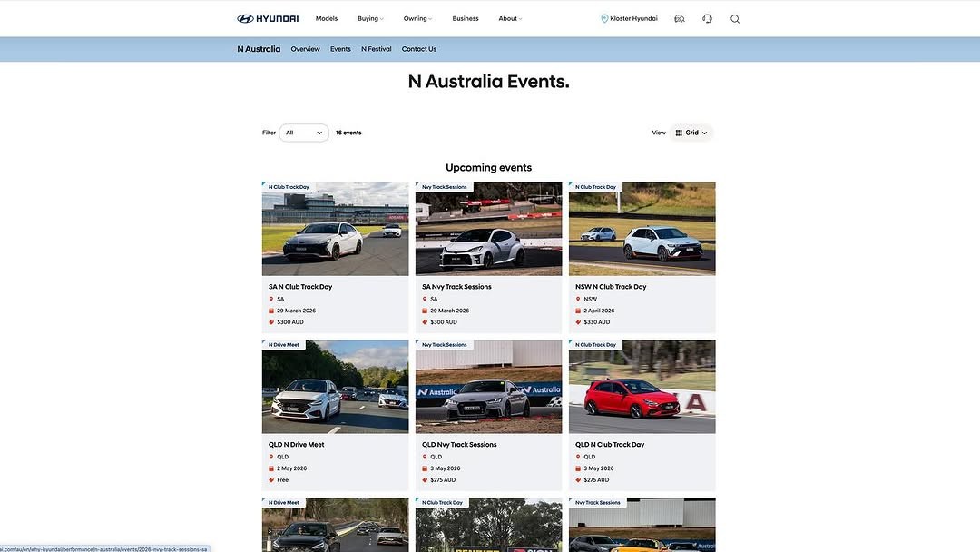Click "$330 AUD" price text
The height and width of the screenshot is (552, 980).
tap(597, 322)
